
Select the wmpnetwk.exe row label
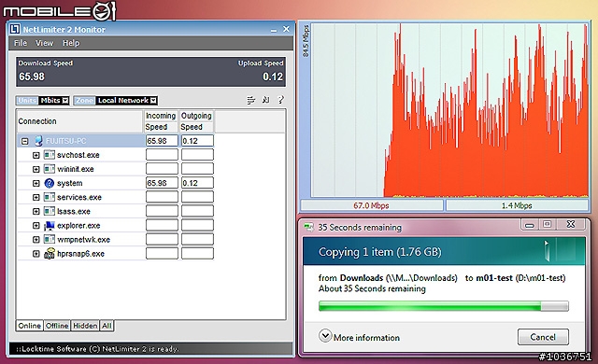click(83, 240)
